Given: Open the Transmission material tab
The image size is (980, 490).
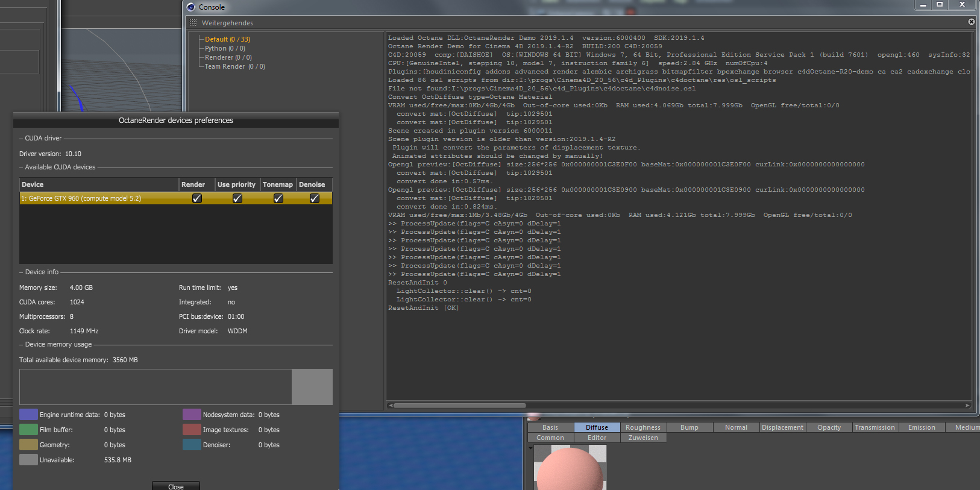Looking at the screenshot, I should [x=875, y=427].
